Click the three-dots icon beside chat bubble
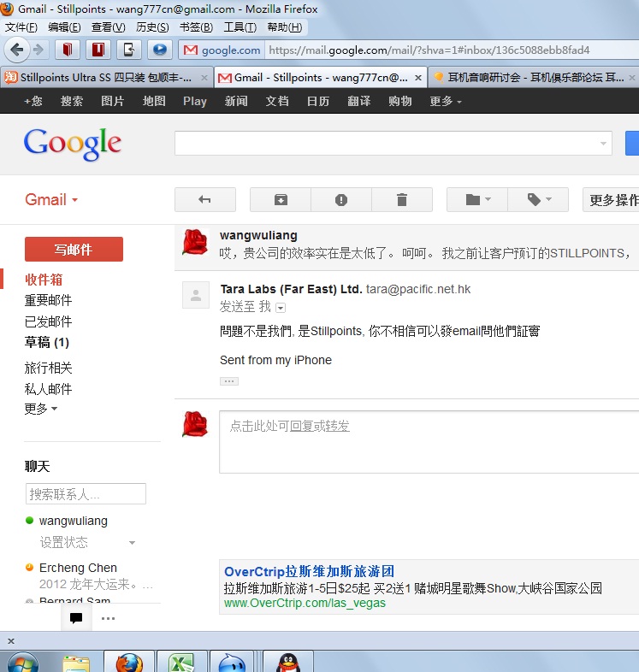The width and height of the screenshot is (639, 672). pyautogui.click(x=108, y=618)
